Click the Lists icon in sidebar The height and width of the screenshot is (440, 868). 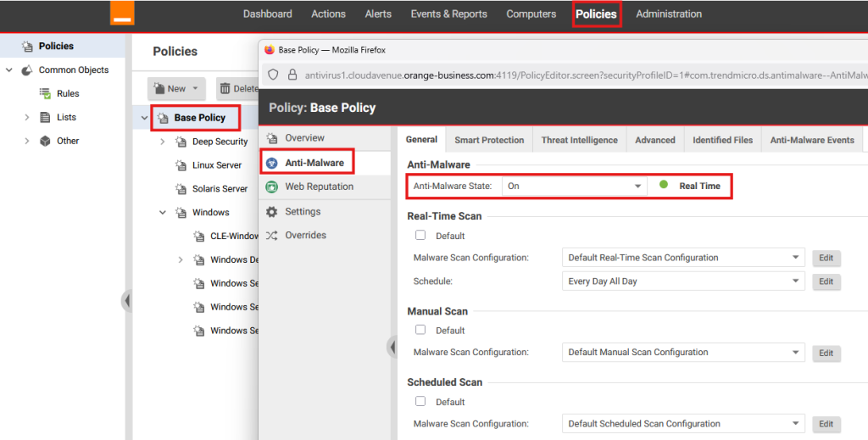coord(45,117)
